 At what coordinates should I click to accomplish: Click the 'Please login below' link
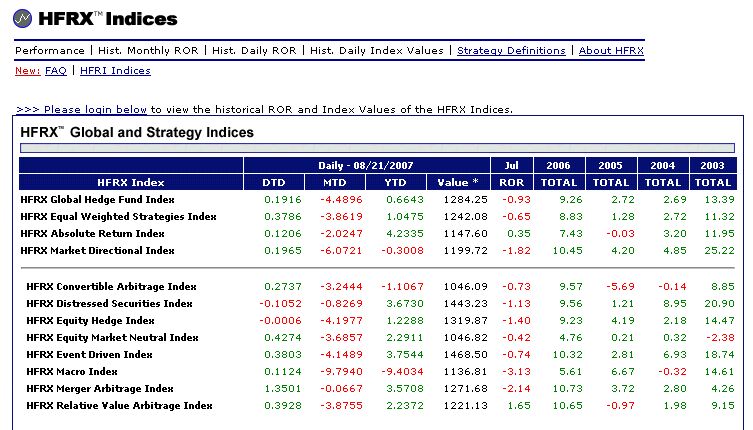click(x=81, y=109)
